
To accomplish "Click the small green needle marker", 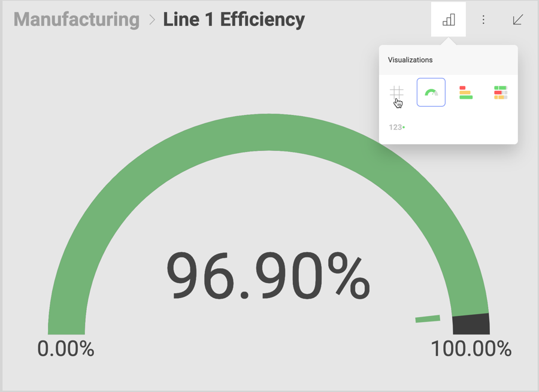I will (428, 320).
